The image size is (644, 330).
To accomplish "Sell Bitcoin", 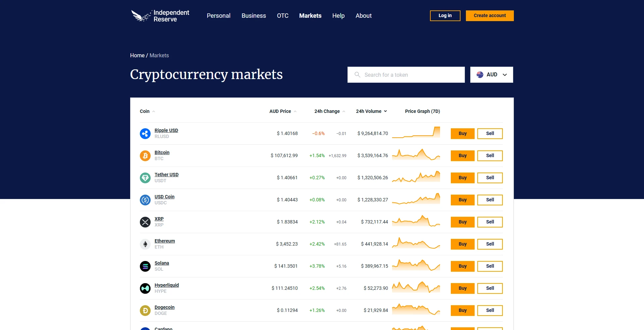I will 490,156.
